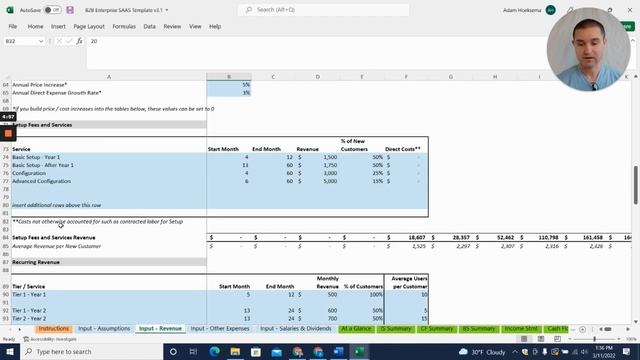Viewport: 640px width, 360px height.
Task: Switch to CF Summary sheet tab
Action: [437, 329]
